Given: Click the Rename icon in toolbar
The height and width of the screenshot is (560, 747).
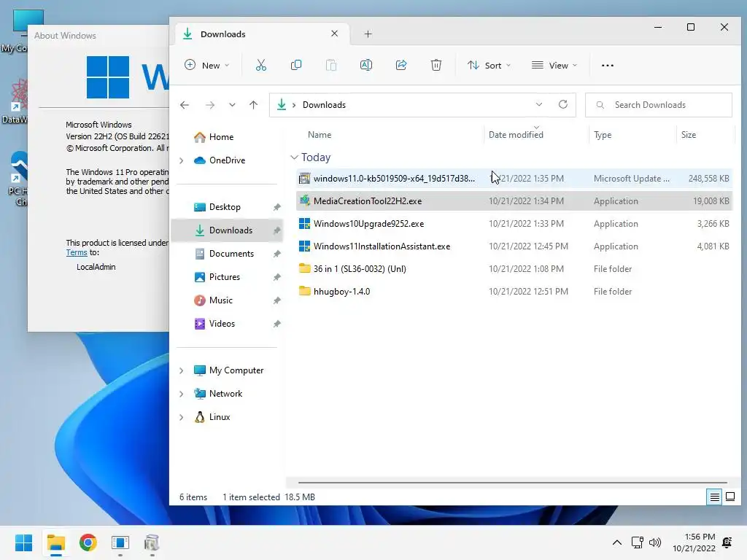Looking at the screenshot, I should [x=366, y=65].
